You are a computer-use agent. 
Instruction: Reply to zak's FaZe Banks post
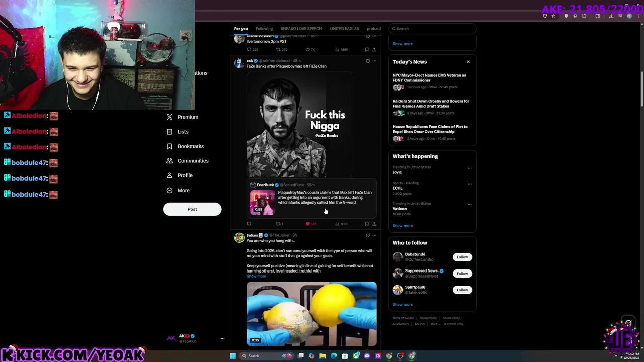(x=249, y=224)
